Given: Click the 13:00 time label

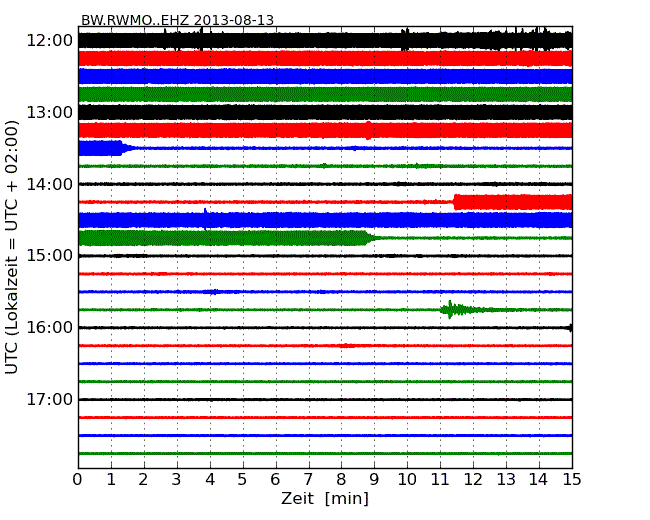Looking at the screenshot, I should [50, 112].
